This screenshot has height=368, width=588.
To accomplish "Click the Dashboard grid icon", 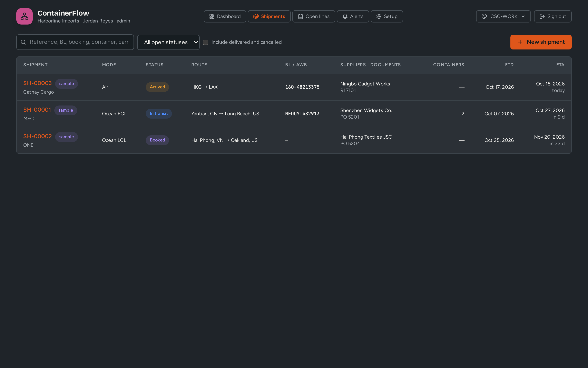I will (x=212, y=16).
